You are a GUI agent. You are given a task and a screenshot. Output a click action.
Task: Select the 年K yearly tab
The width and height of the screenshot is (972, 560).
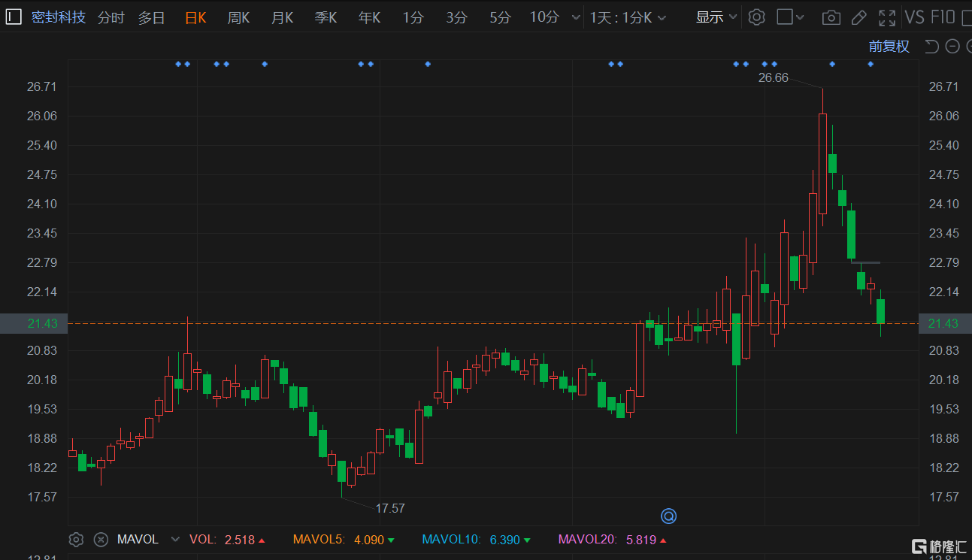370,17
